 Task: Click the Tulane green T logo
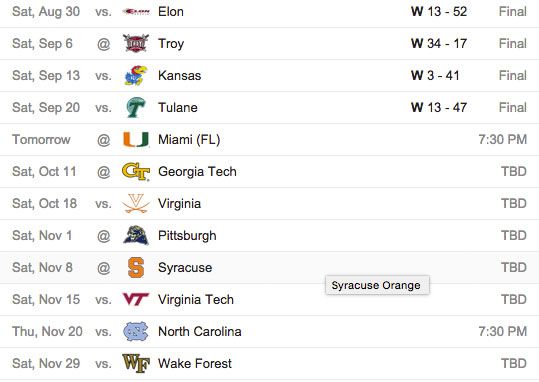tap(136, 107)
